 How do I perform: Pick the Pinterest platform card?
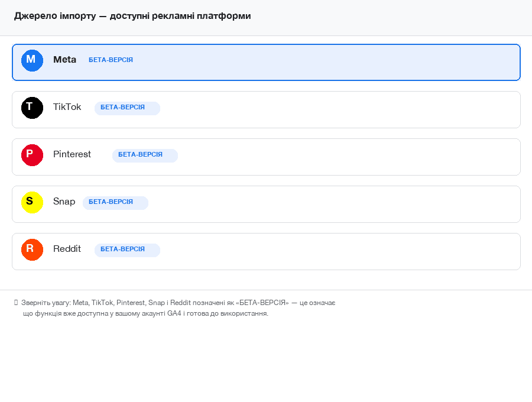tap(266, 157)
